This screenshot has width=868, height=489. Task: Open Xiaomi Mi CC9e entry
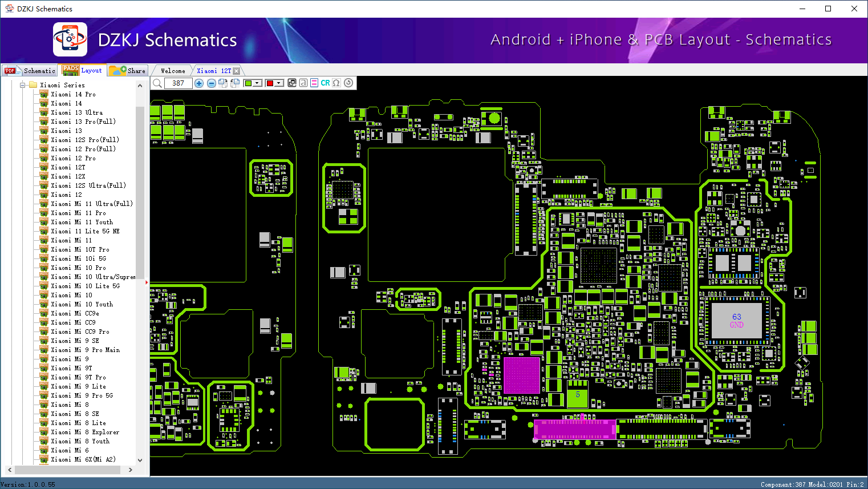point(75,313)
